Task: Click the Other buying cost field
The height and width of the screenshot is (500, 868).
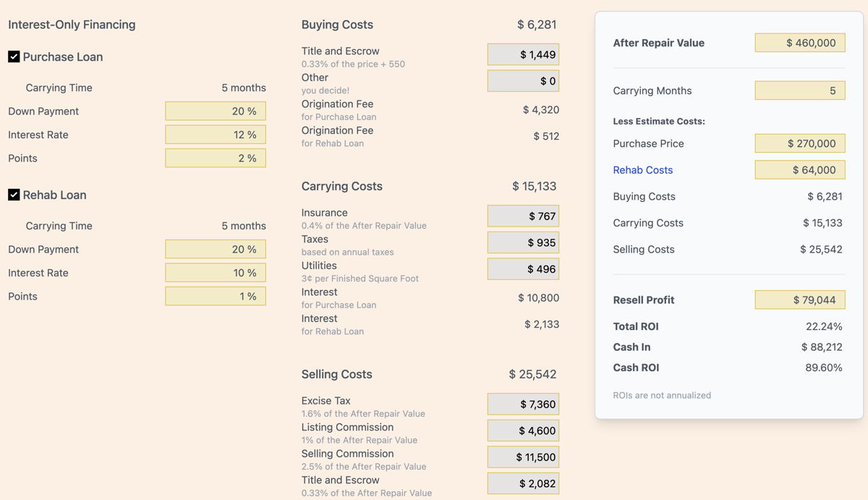Action: click(523, 81)
